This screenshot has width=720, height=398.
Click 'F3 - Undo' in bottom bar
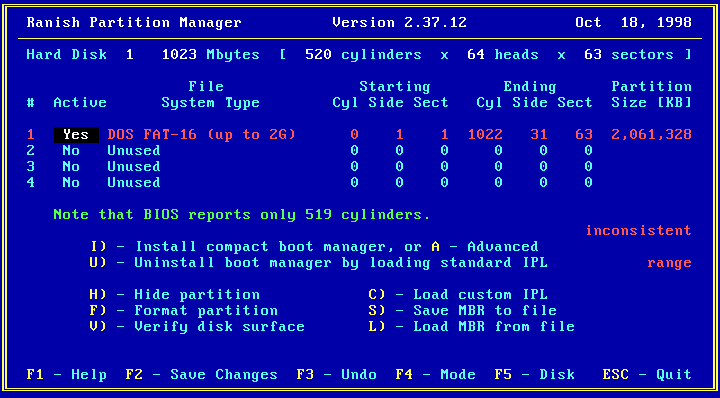pyautogui.click(x=337, y=375)
